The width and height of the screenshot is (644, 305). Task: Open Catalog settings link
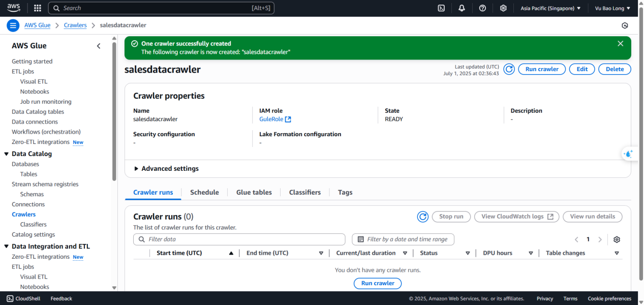tap(34, 235)
